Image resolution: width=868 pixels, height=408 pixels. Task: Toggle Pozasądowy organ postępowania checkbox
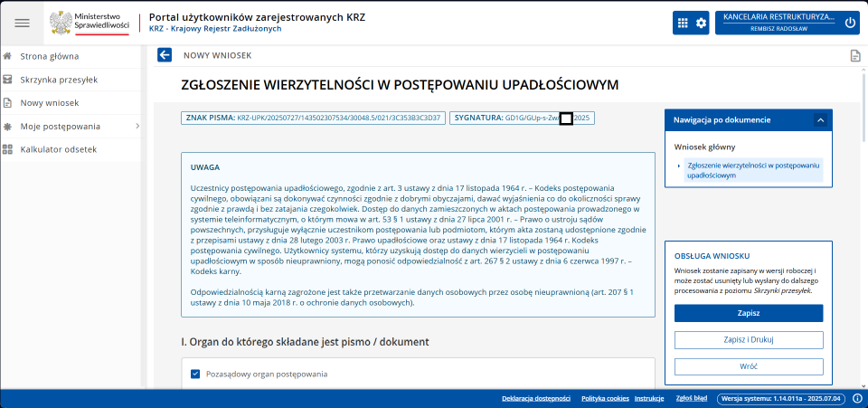195,374
